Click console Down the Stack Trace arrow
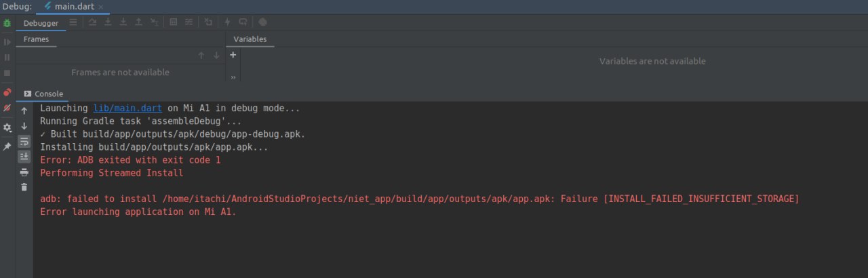 24,126
